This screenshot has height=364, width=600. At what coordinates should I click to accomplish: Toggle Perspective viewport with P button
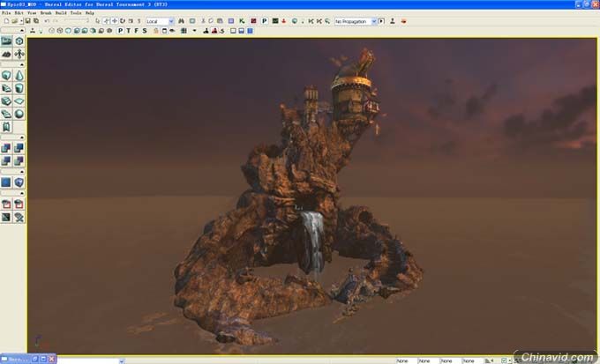121,31
